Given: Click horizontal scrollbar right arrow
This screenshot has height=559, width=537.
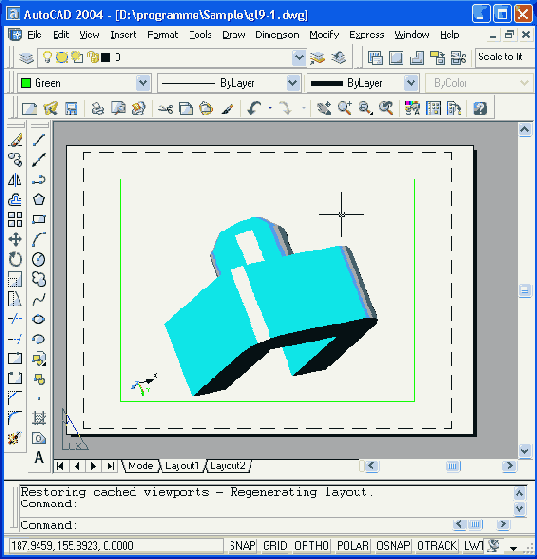Looking at the screenshot, I should pos(509,466).
